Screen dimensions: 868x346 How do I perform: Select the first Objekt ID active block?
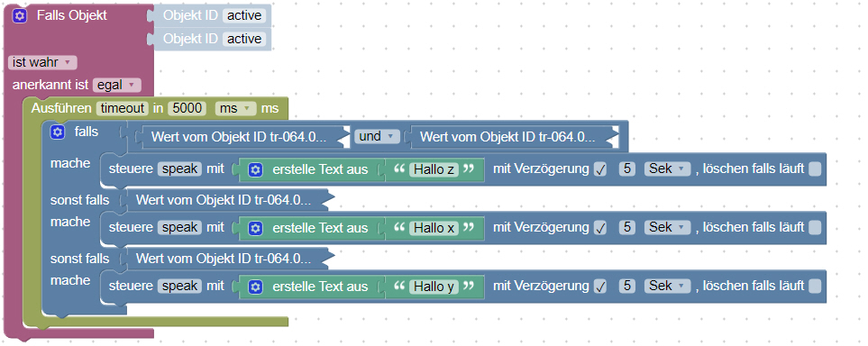pyautogui.click(x=213, y=15)
